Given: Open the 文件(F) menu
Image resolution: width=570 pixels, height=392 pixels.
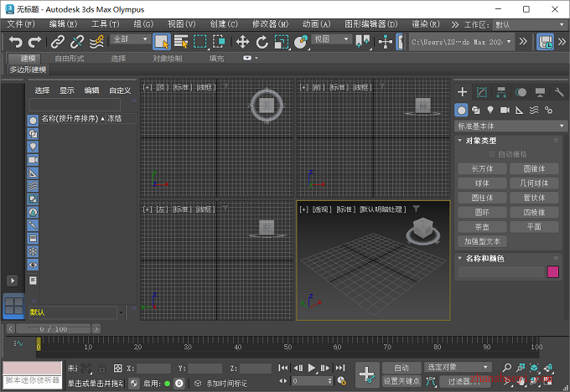Looking at the screenshot, I should (21, 24).
